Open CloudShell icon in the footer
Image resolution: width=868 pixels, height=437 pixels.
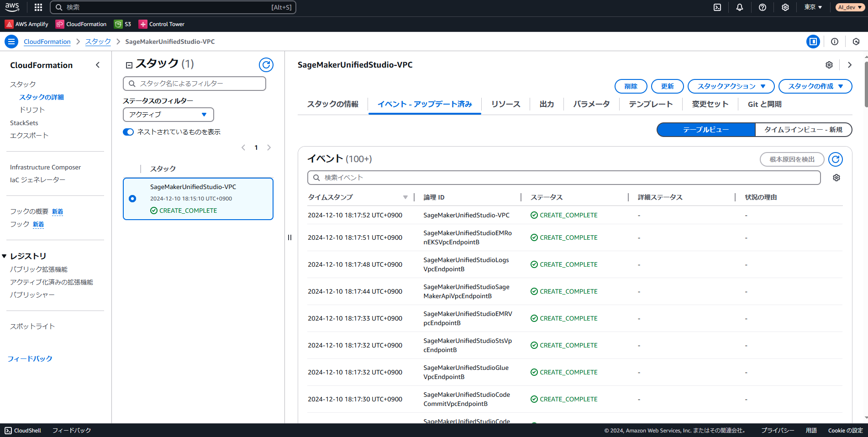click(8, 431)
